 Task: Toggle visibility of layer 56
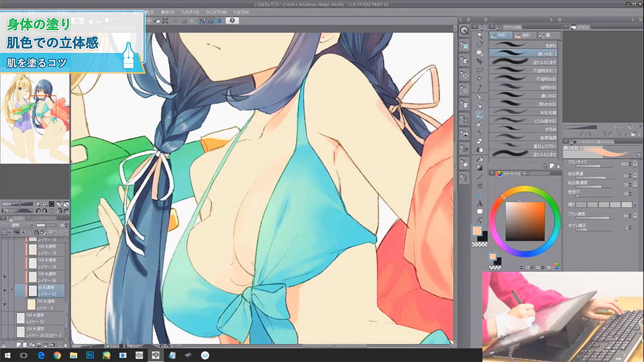pyautogui.click(x=5, y=277)
